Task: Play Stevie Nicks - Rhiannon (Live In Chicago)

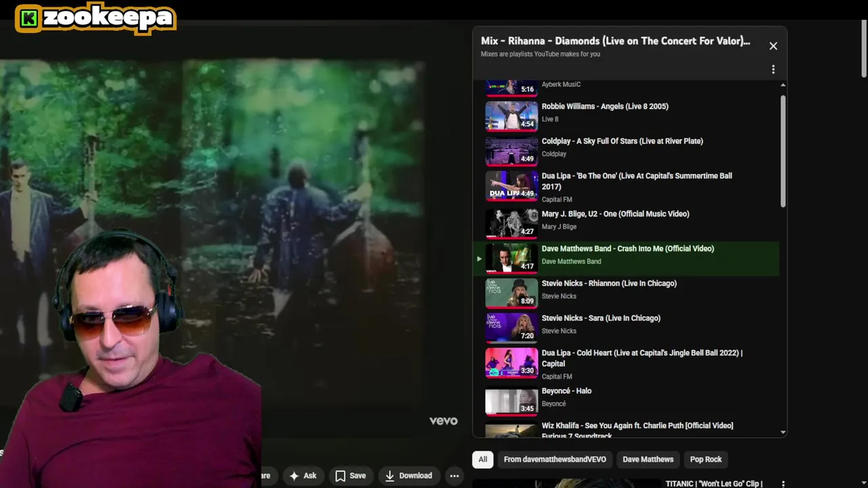Action: point(609,283)
